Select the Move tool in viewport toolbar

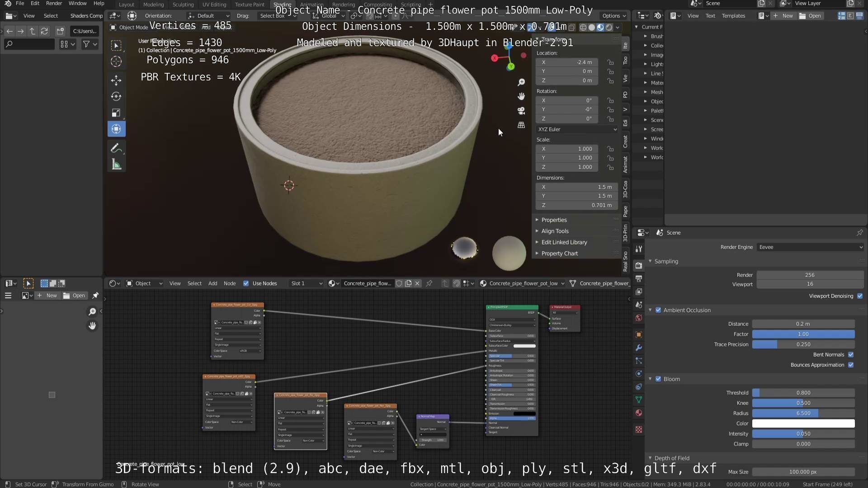[x=116, y=80]
